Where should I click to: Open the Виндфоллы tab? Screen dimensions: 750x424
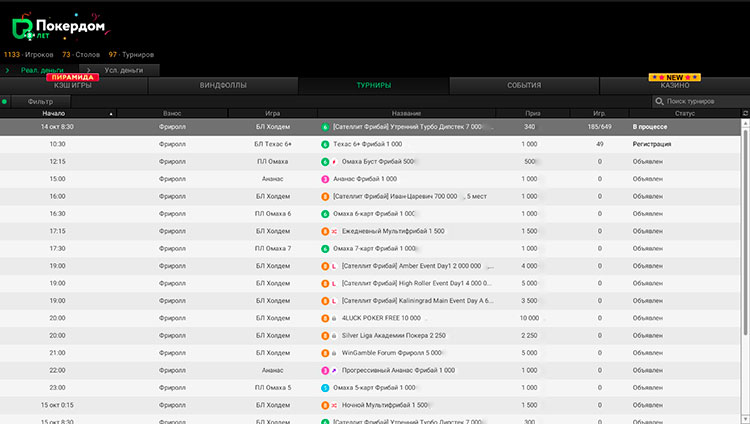(223, 85)
